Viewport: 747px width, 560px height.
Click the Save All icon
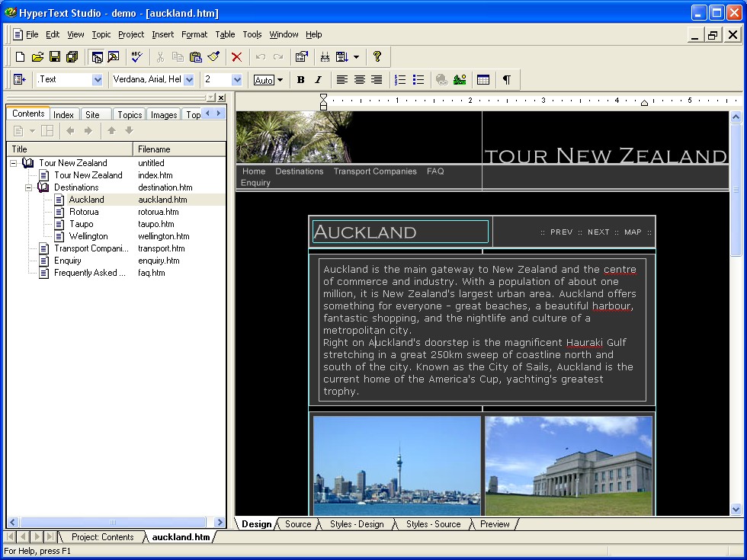point(70,56)
